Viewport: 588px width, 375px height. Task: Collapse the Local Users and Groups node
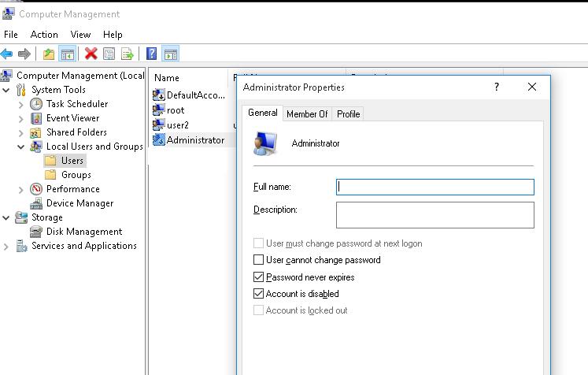pyautogui.click(x=21, y=147)
